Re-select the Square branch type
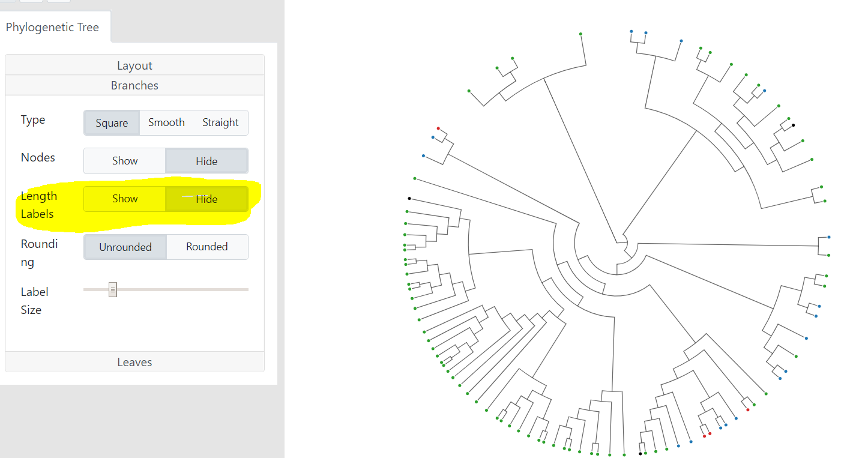The width and height of the screenshot is (868, 458). coord(112,122)
